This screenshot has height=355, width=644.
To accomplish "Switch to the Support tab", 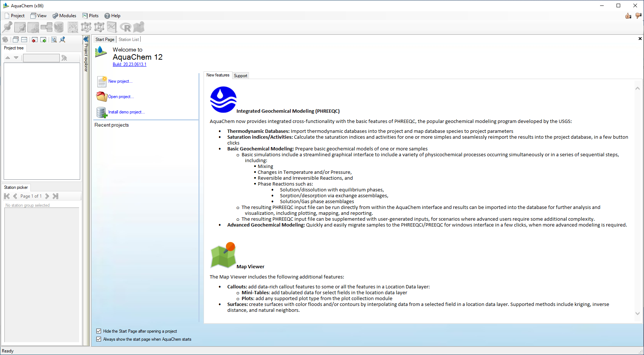I will pos(241,76).
